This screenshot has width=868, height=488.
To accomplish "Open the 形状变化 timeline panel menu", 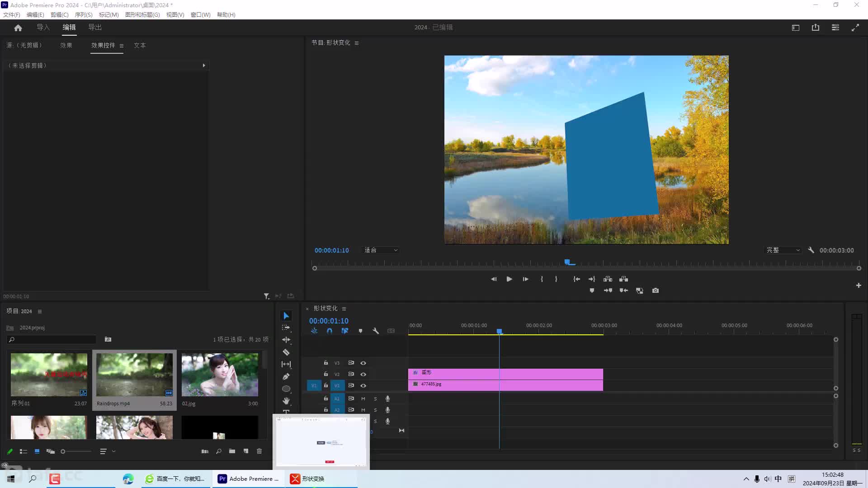I will click(344, 309).
